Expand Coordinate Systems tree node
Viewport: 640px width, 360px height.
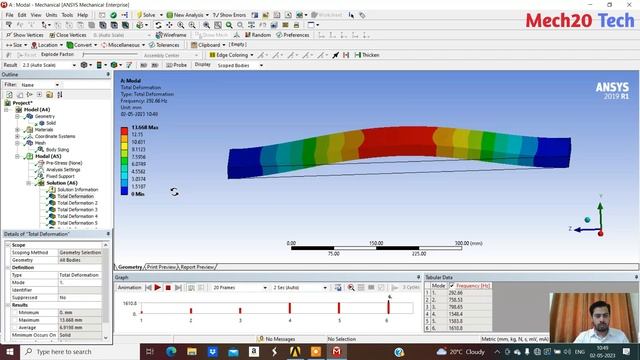(x=18, y=136)
